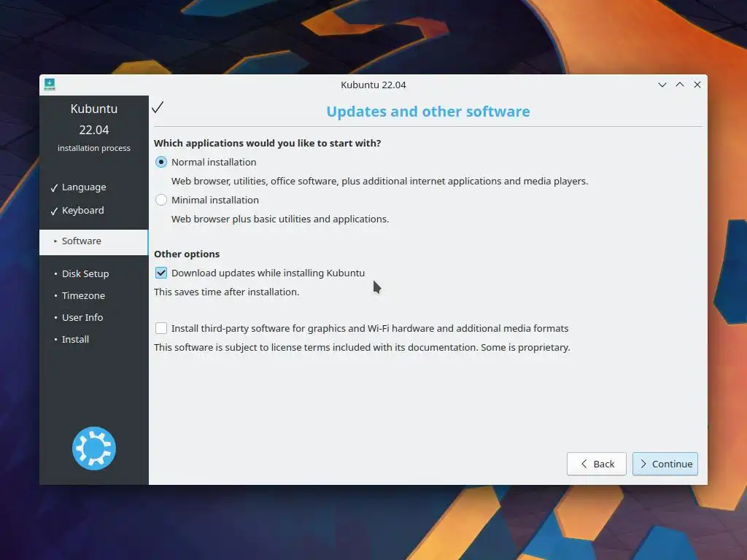Enable Install third-party software checkbox
Viewport: 747px width, 560px height.
pos(161,328)
